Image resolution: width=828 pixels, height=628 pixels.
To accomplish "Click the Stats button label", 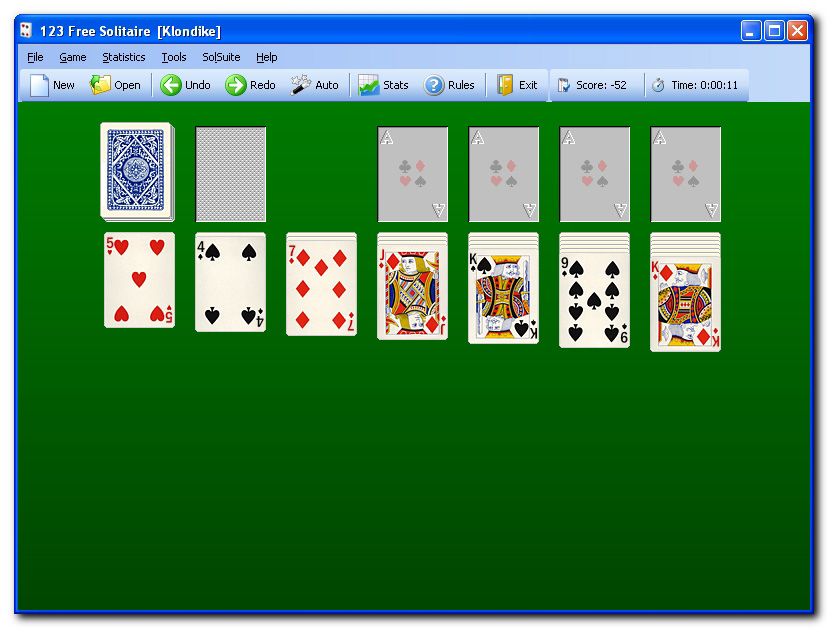I will pyautogui.click(x=396, y=85).
